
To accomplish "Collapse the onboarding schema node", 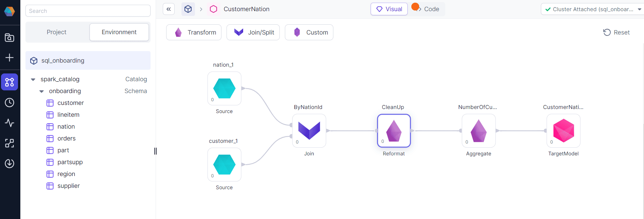I will [42, 91].
